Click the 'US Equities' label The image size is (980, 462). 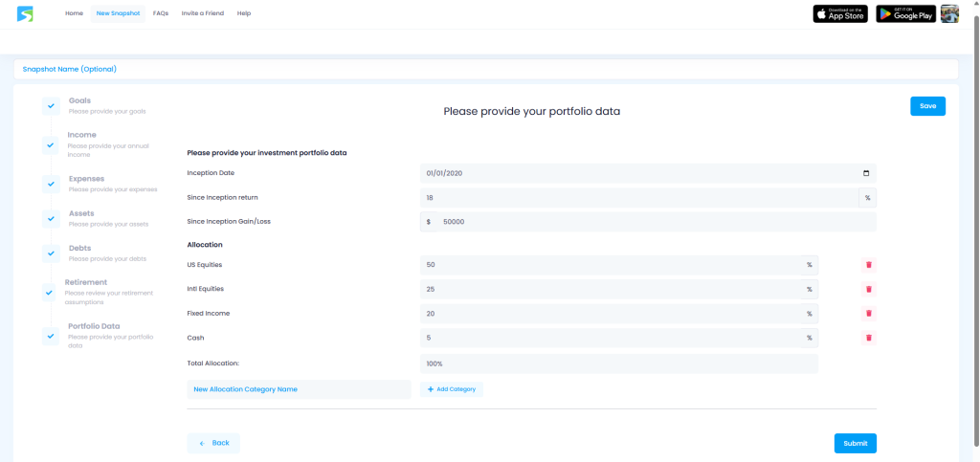coord(205,265)
